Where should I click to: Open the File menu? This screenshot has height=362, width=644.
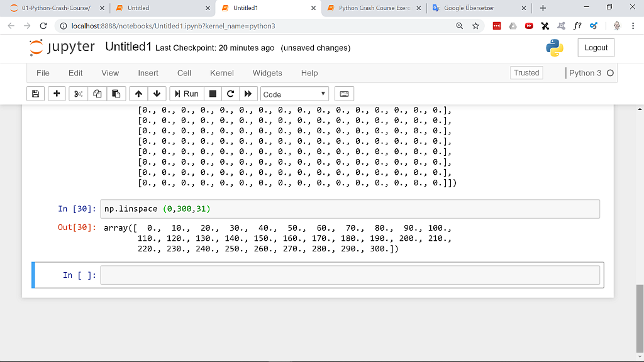[43, 73]
